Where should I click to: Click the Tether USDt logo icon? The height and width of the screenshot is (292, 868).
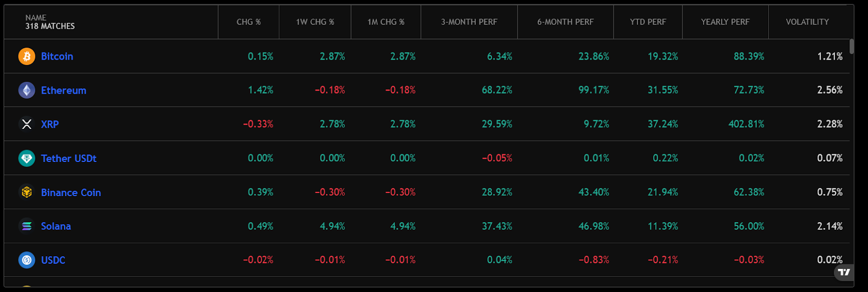point(27,158)
